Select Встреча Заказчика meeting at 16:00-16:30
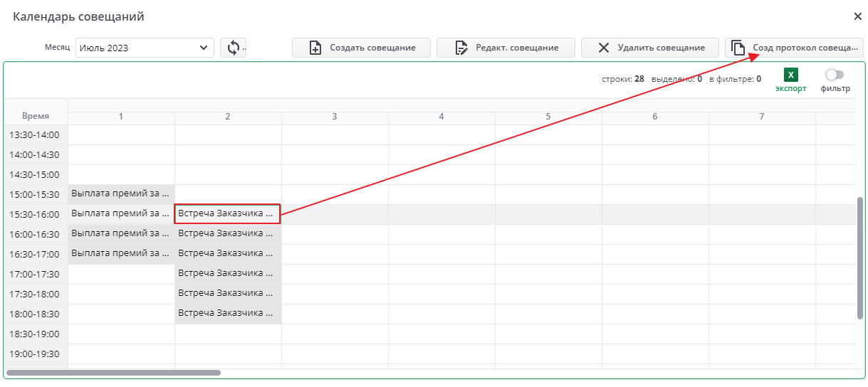Screen dimensions: 868x387 coord(228,233)
